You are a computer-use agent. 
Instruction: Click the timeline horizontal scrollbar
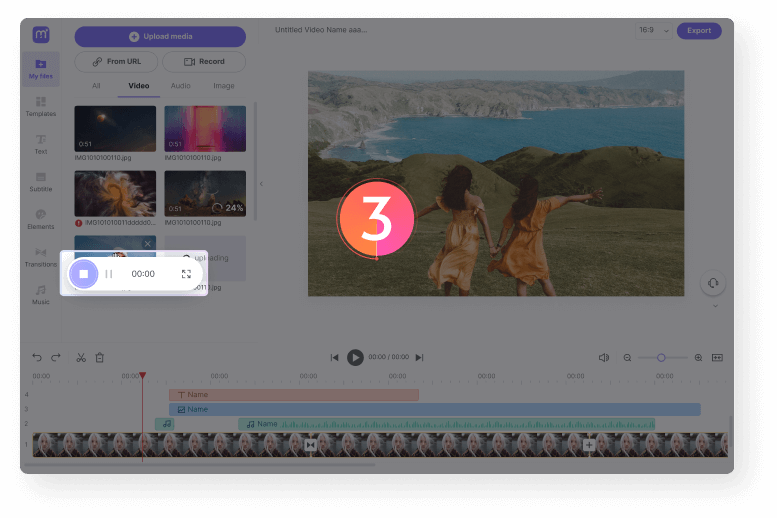tap(200, 465)
